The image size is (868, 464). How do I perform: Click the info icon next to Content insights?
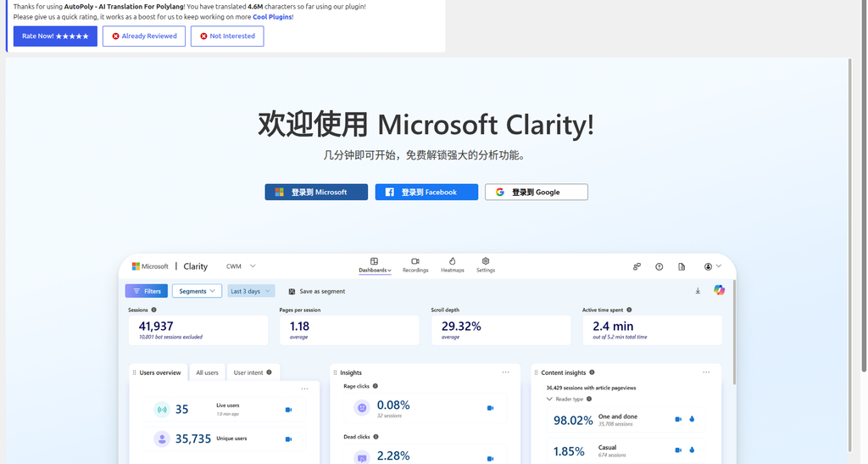(592, 372)
